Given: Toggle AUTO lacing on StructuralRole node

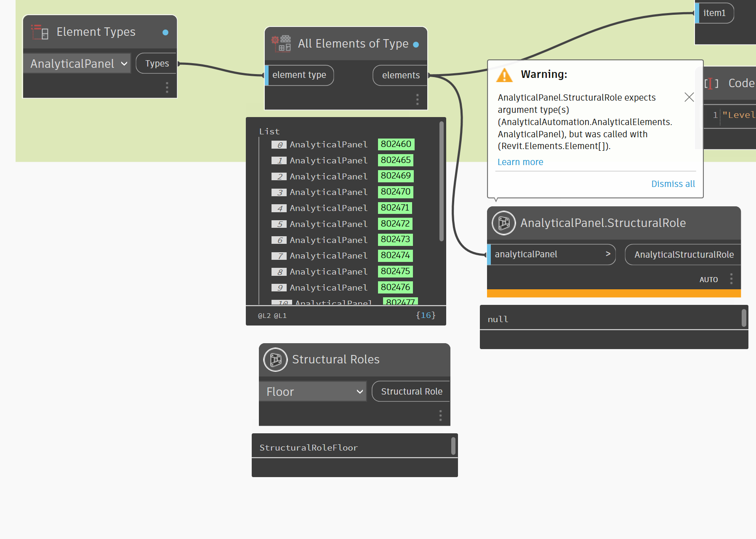Looking at the screenshot, I should 708,279.
